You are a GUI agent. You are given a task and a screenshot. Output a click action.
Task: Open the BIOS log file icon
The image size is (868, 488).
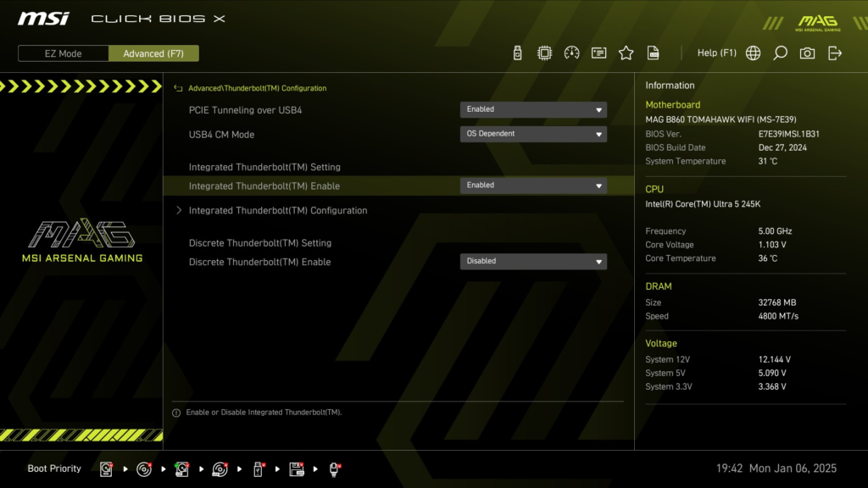click(x=653, y=53)
